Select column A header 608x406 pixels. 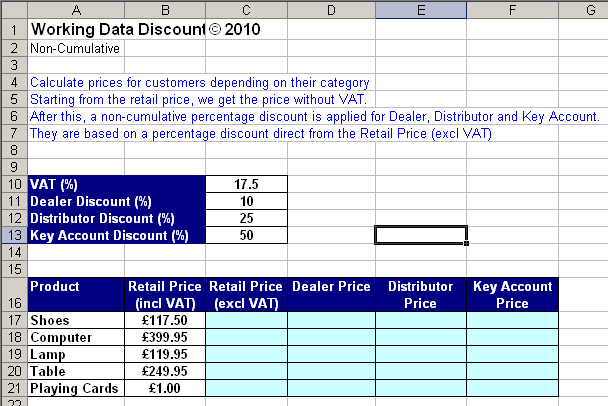click(x=76, y=10)
